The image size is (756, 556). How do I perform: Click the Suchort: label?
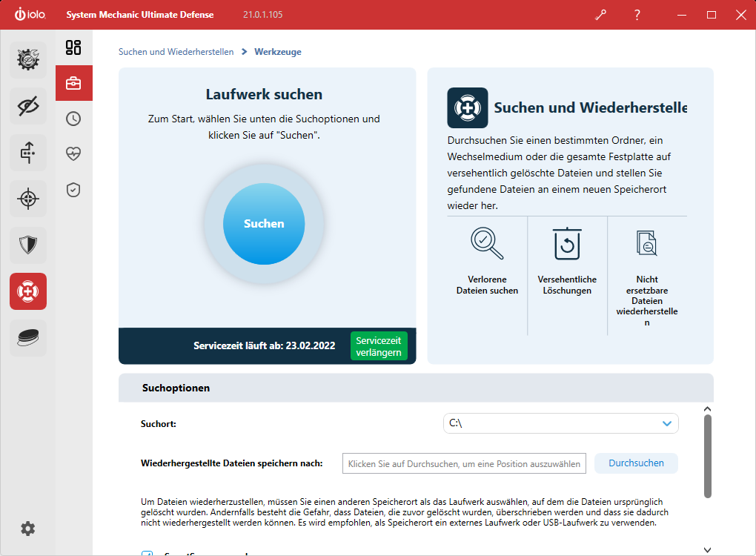(x=158, y=424)
